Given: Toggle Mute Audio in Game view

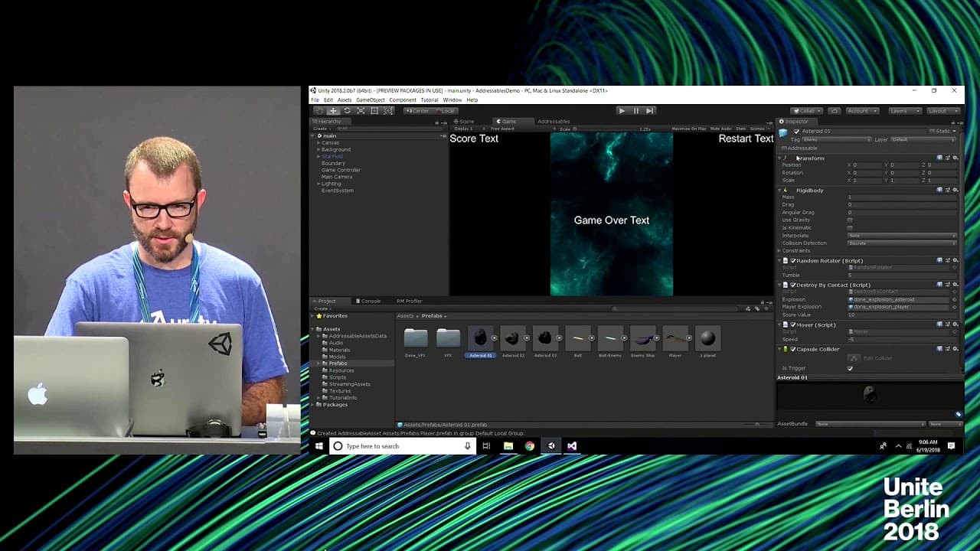Looking at the screenshot, I should tap(720, 129).
